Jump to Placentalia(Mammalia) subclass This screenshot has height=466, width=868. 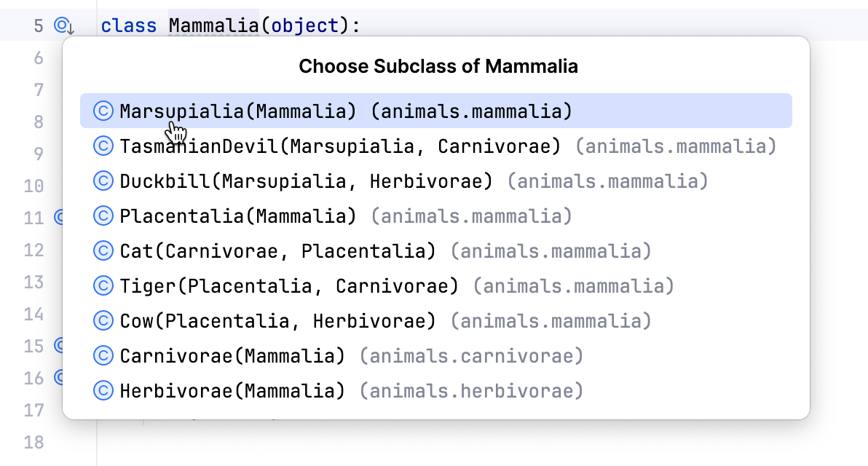238,216
